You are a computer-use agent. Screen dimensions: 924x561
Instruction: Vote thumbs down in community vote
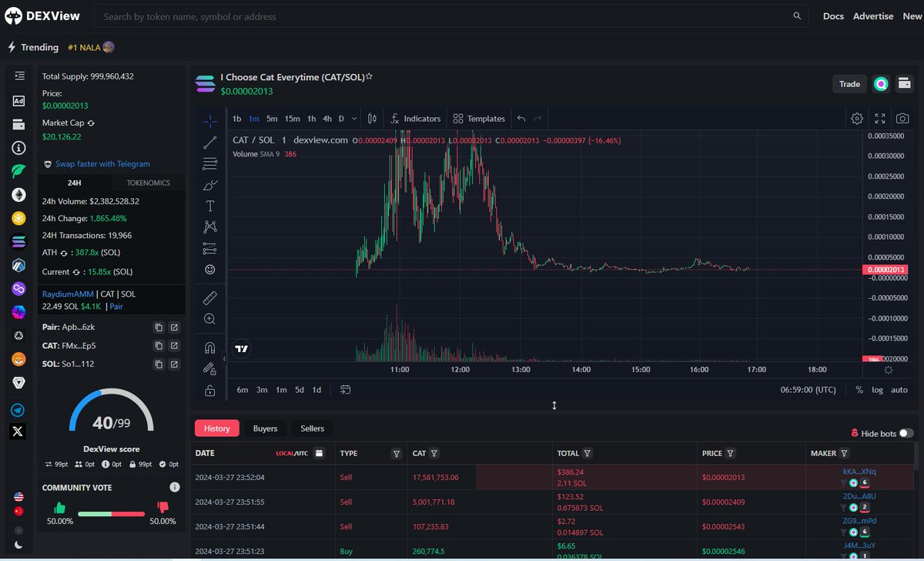pyautogui.click(x=162, y=507)
